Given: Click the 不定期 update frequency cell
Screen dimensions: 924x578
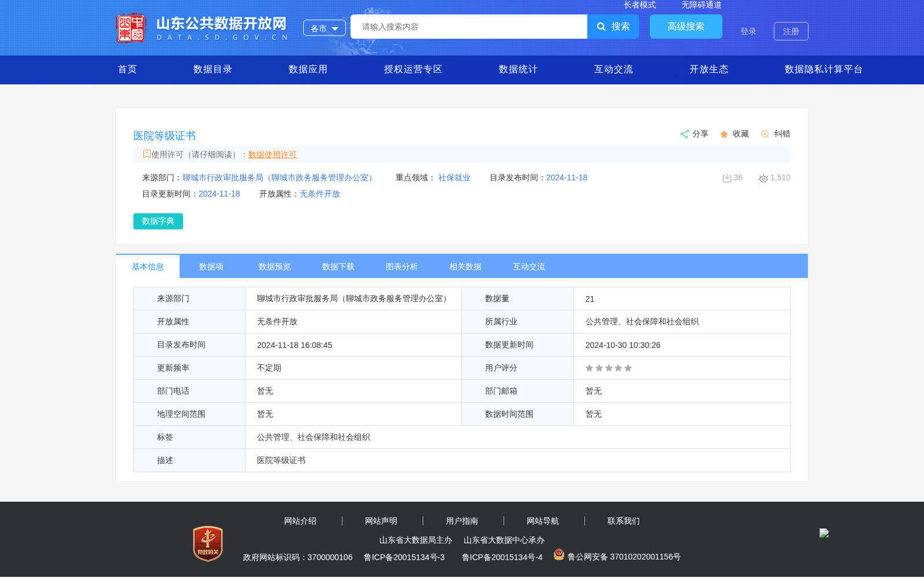Looking at the screenshot, I should coord(353,368).
